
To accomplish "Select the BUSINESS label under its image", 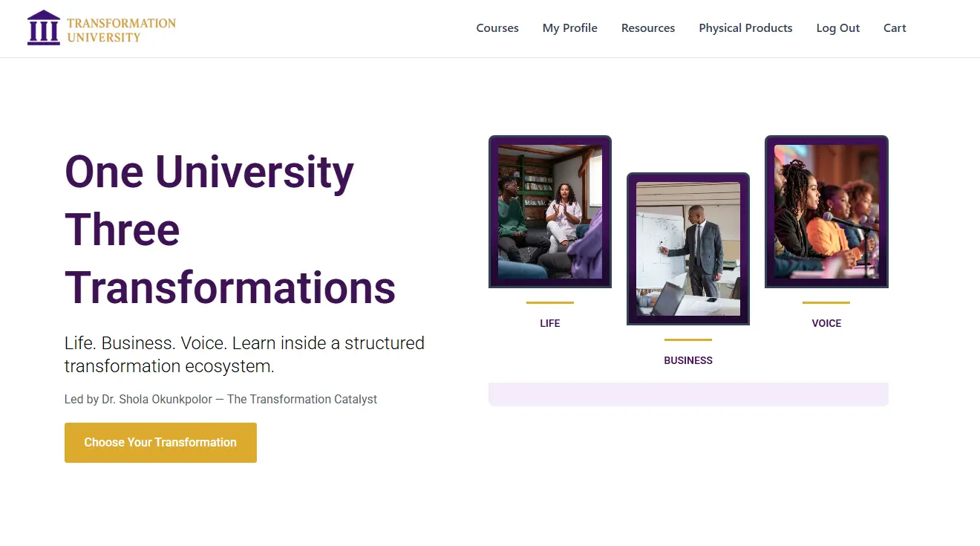I will [x=687, y=360].
